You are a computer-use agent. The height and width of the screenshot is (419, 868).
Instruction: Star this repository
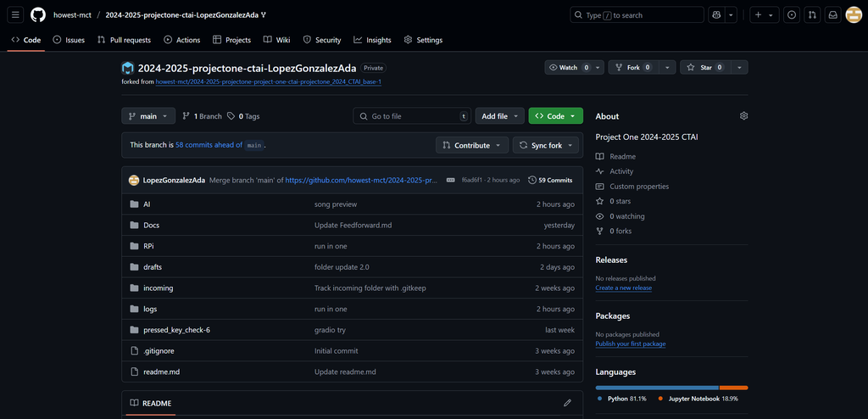coord(705,68)
